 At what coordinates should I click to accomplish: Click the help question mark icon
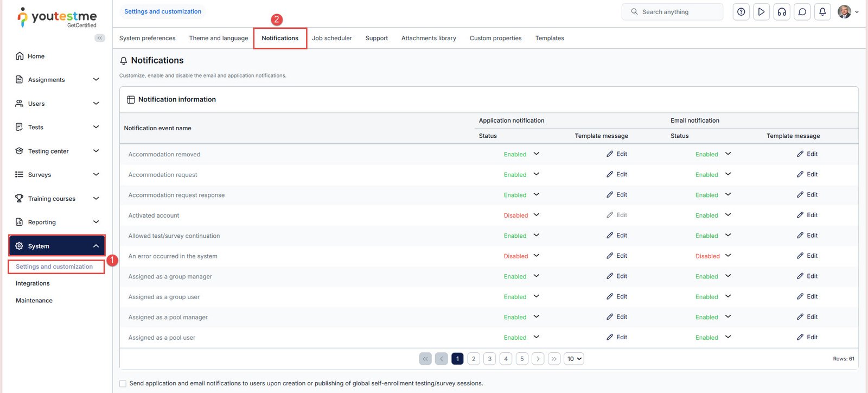pos(741,12)
